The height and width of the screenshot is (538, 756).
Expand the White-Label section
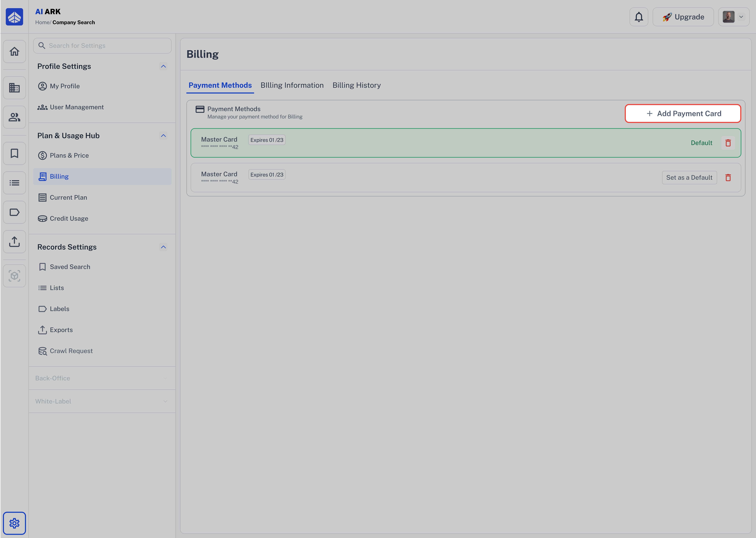[x=102, y=401]
